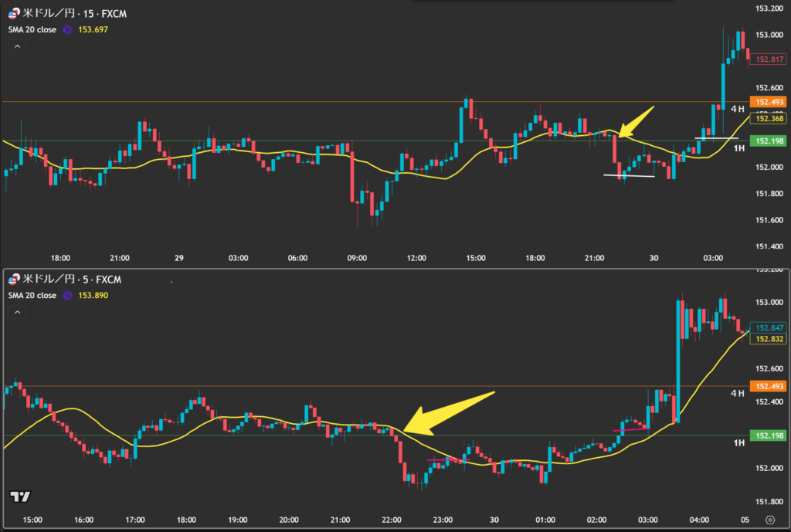This screenshot has width=791, height=532.
Task: Collapse the indicator legend on 5-minute chart
Action: (16, 313)
